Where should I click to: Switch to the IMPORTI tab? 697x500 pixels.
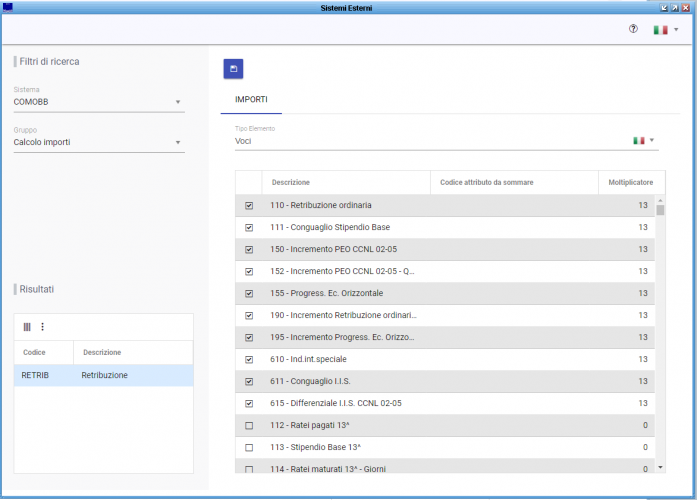251,100
